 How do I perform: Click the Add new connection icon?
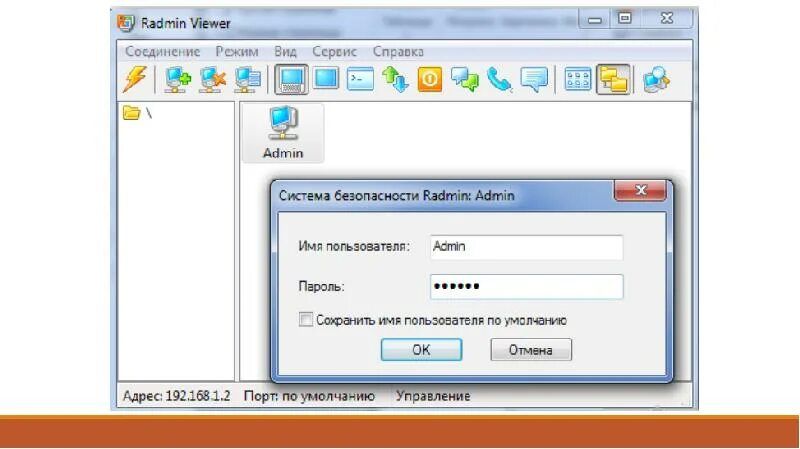[x=177, y=80]
